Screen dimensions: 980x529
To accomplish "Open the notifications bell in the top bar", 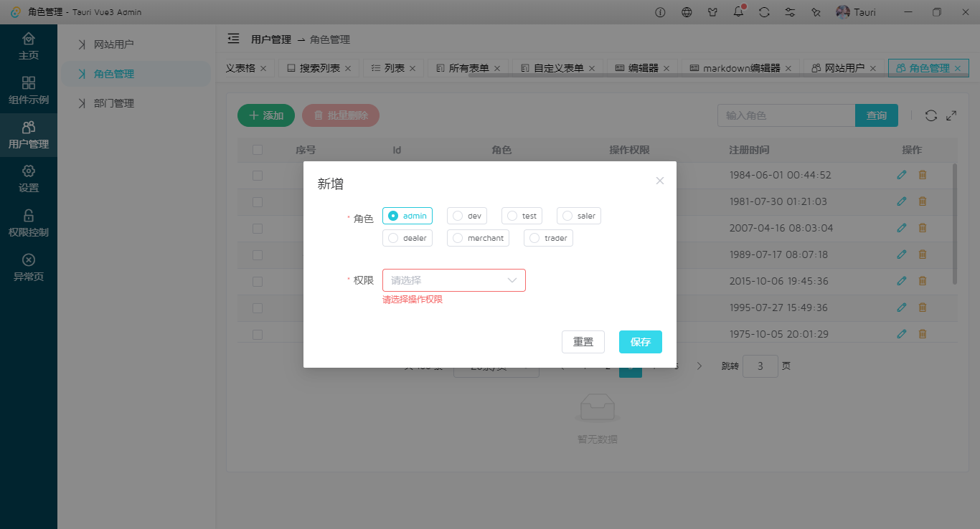I will pos(738,11).
